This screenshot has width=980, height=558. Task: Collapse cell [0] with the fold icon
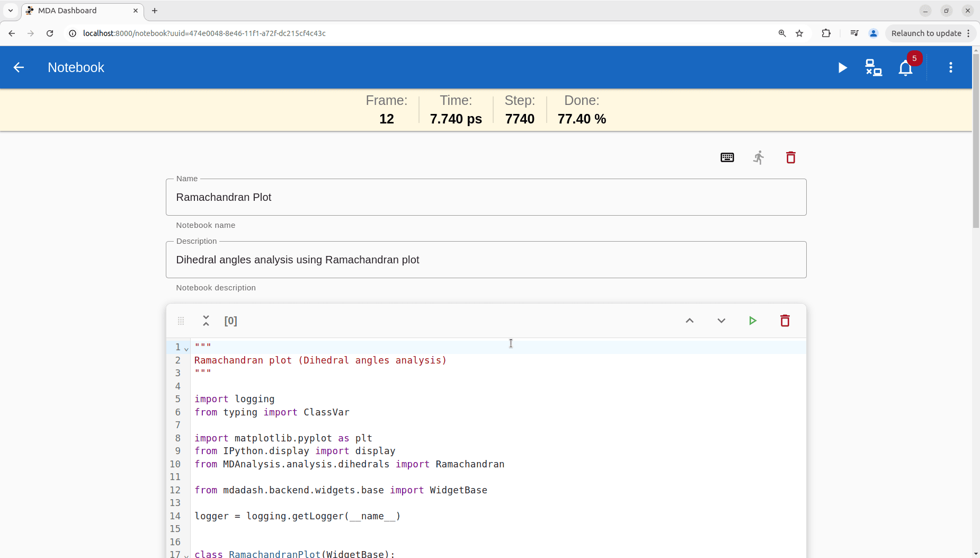point(206,321)
